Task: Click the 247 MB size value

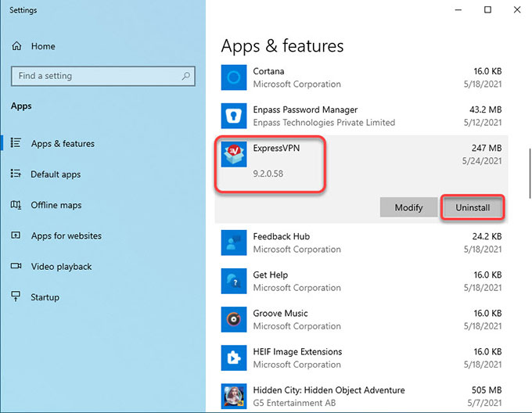Action: (x=486, y=148)
